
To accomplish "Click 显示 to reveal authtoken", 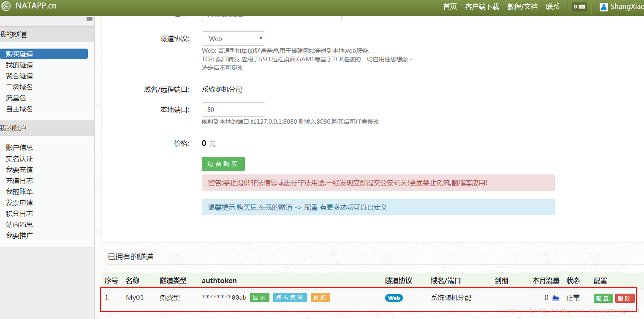I will point(259,297).
